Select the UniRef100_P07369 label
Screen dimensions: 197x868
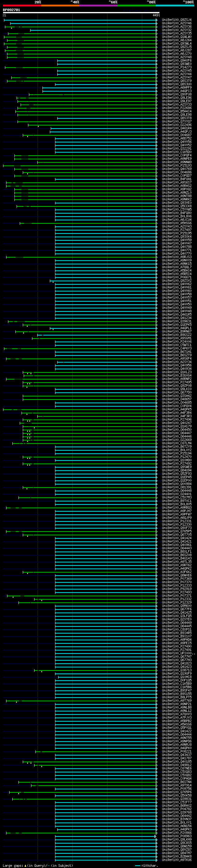click(x=177, y=579)
